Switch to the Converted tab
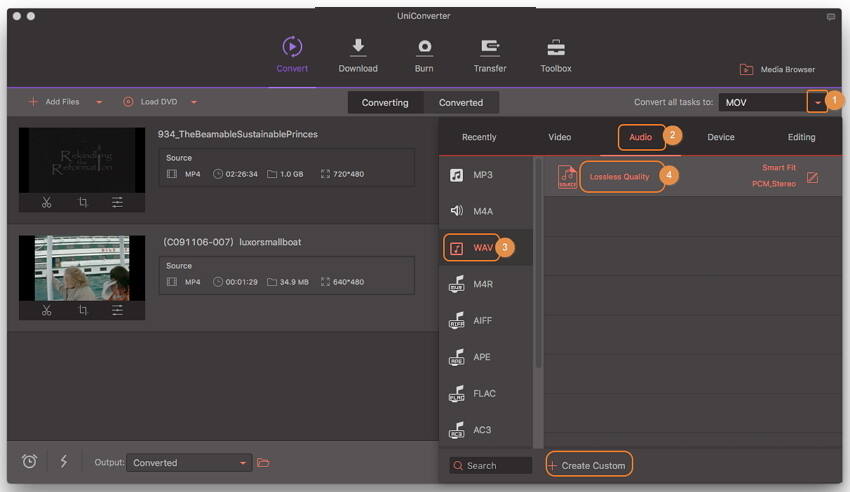 tap(461, 102)
